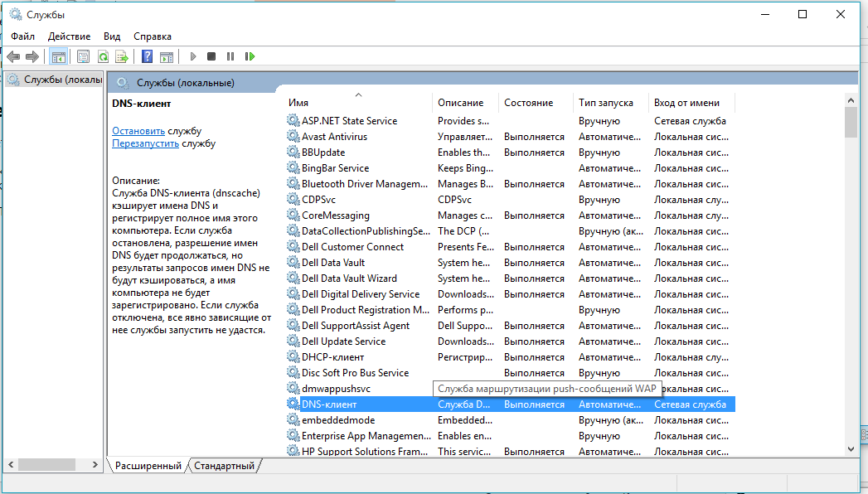Click the Stop service square icon
Viewport: 868px width, 494px height.
coord(211,56)
